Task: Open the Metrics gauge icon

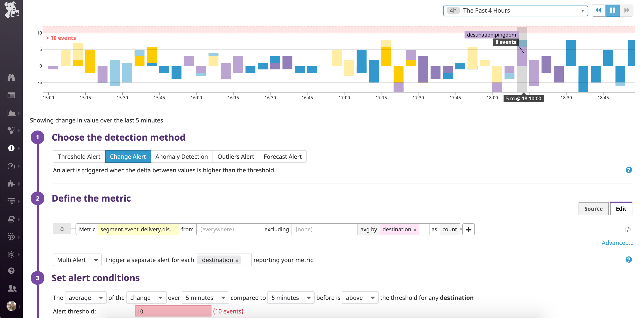Action: pyautogui.click(x=11, y=166)
